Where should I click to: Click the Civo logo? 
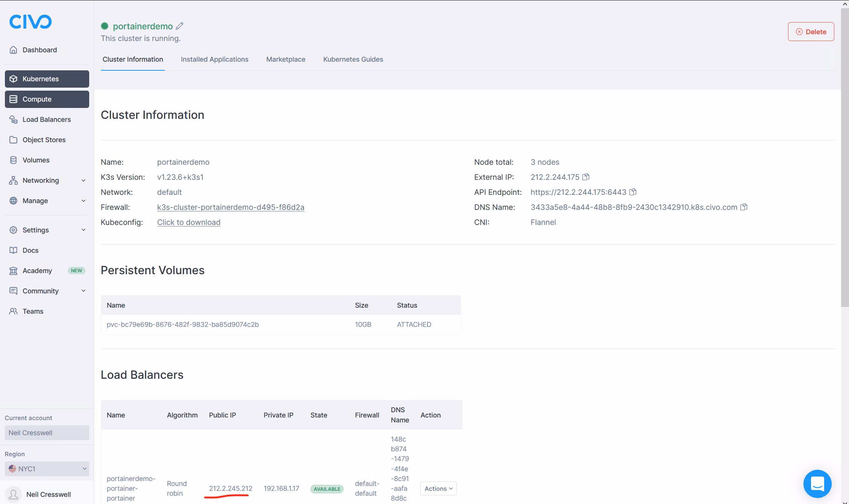click(x=30, y=22)
